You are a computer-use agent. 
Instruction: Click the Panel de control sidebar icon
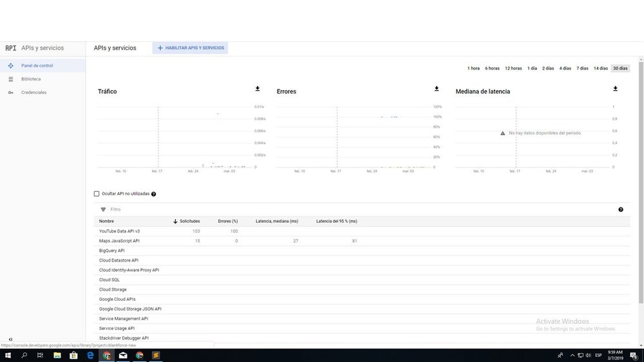[x=11, y=66]
